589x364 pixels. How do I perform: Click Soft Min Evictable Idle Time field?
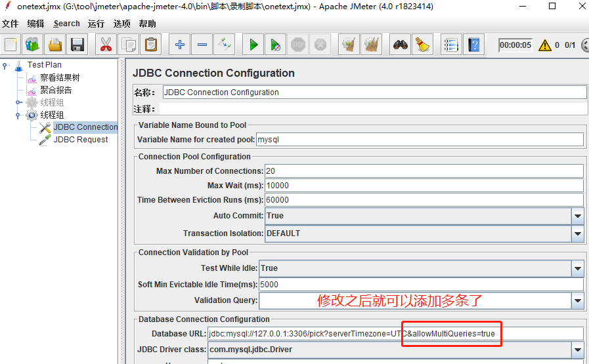[x=421, y=285]
